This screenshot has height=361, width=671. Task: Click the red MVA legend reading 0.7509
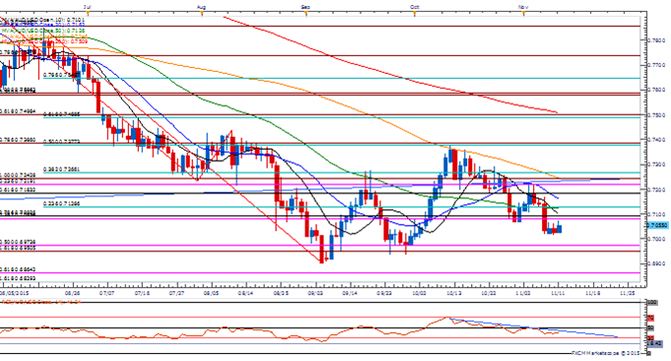[44, 41]
